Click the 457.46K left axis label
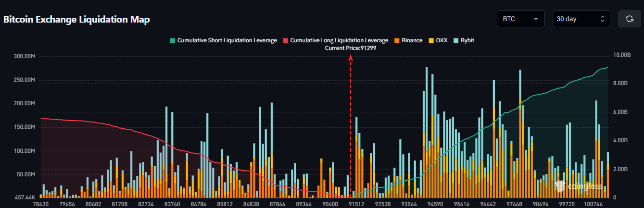 (x=25, y=197)
